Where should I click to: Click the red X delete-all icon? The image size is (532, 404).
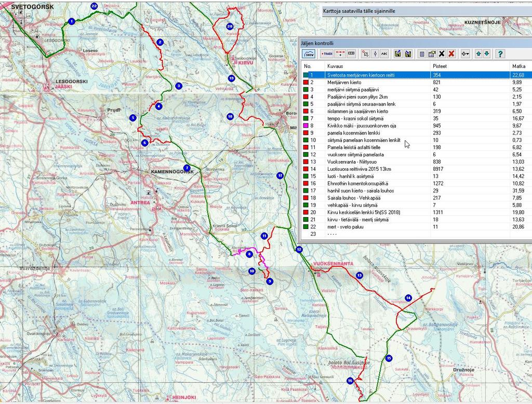click(451, 53)
